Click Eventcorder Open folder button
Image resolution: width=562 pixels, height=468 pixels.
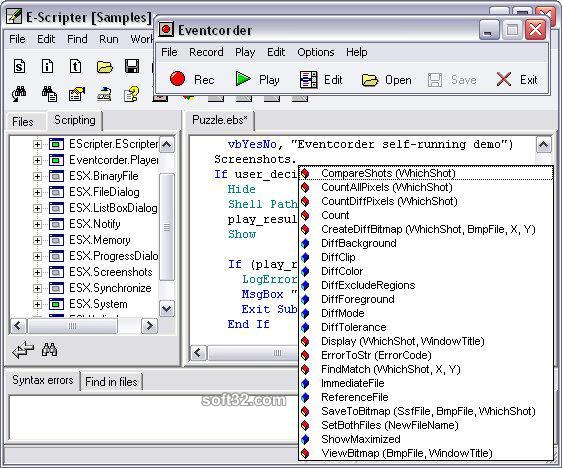386,80
